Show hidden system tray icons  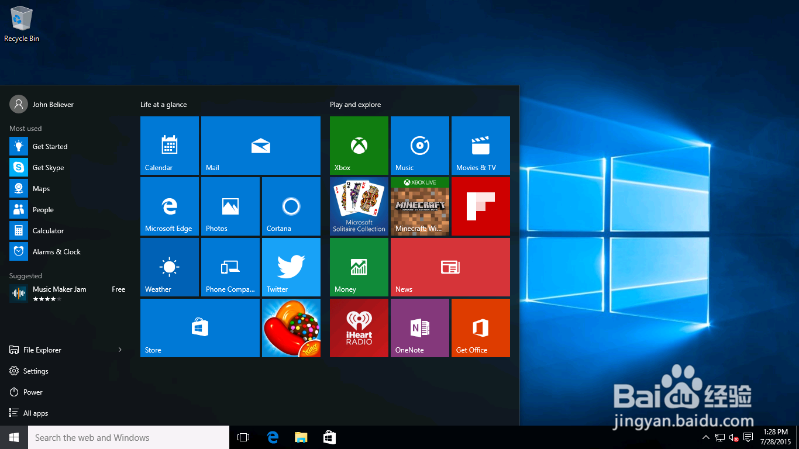[x=706, y=437]
